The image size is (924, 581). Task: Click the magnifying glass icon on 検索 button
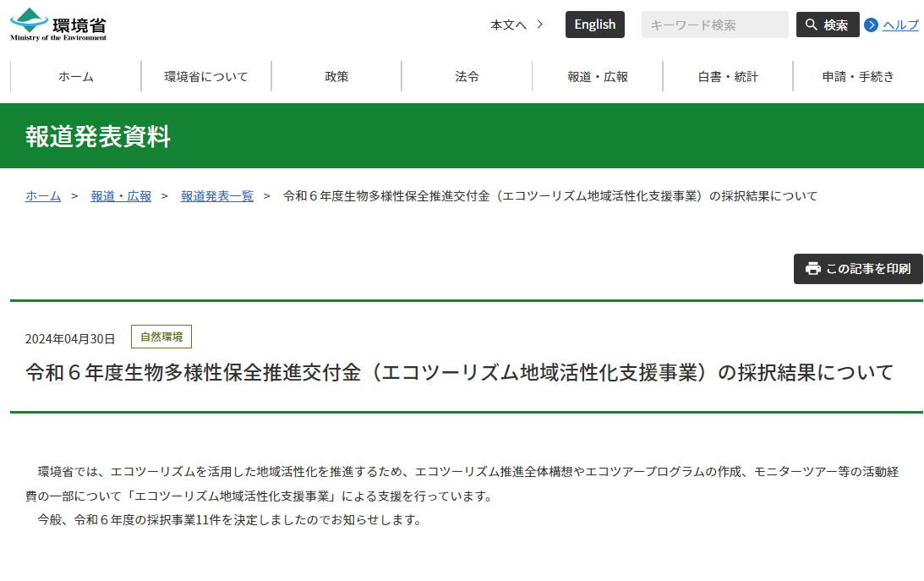812,25
